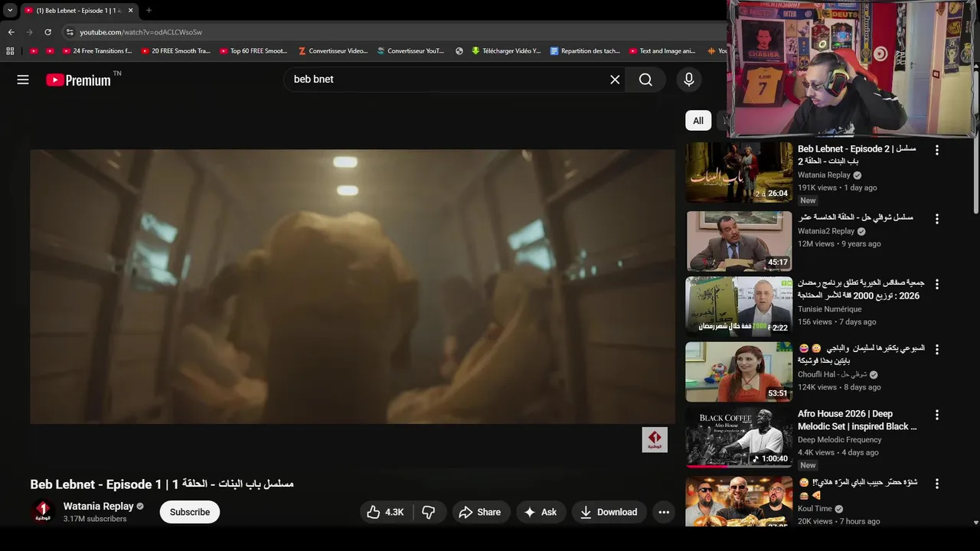Open the Tunisie Numérique 2:22 video thumbnail

(x=739, y=306)
